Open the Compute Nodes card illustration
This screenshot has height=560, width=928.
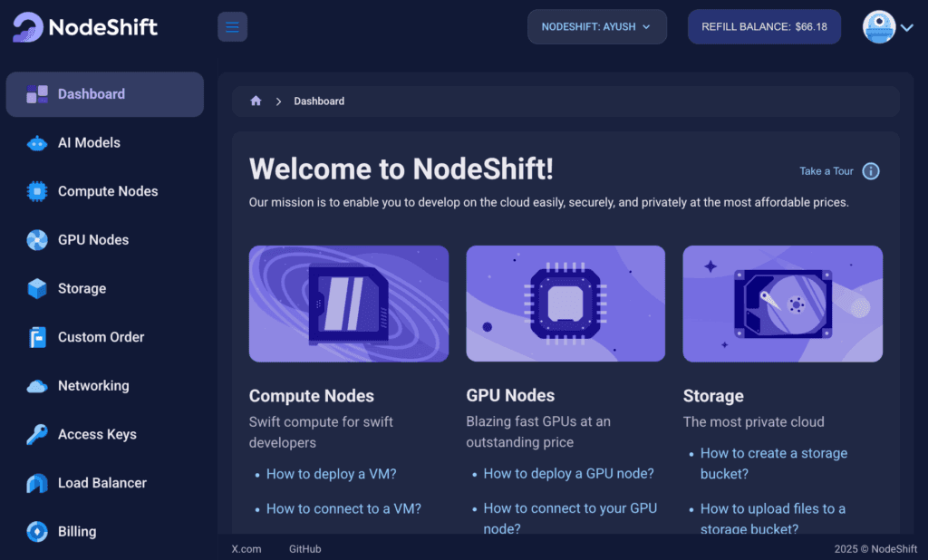(349, 304)
